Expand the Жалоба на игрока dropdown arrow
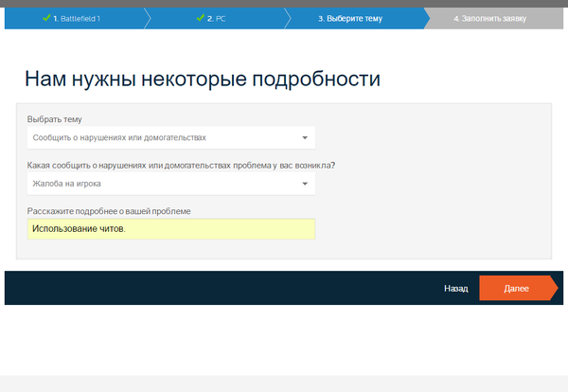 305,184
